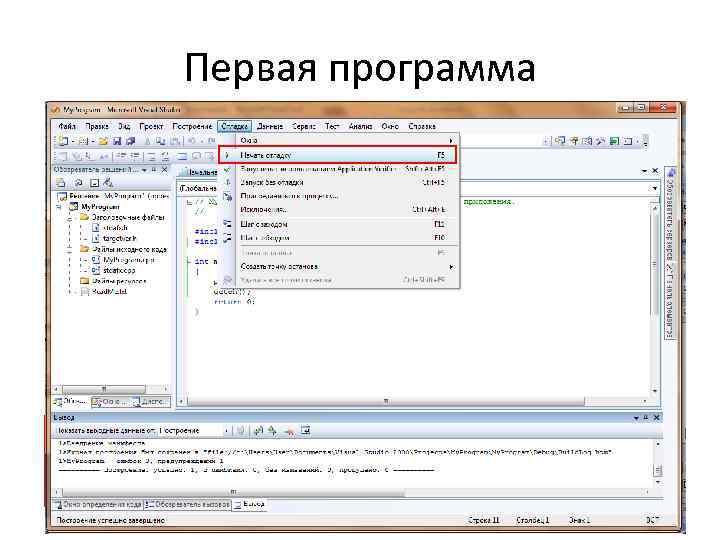Open the Правка menu
Viewport: 720px width, 540px height.
tap(96, 126)
